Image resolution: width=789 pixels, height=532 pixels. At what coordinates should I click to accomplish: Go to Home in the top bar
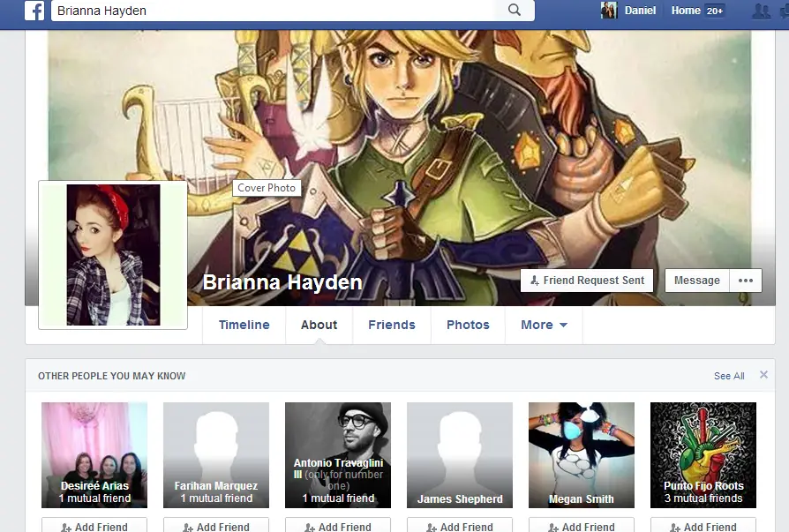686,11
